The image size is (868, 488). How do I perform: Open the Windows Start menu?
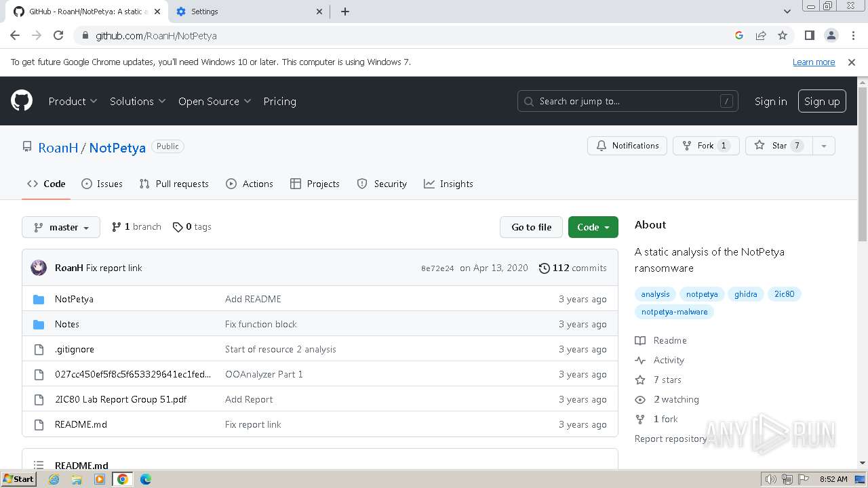(18, 479)
